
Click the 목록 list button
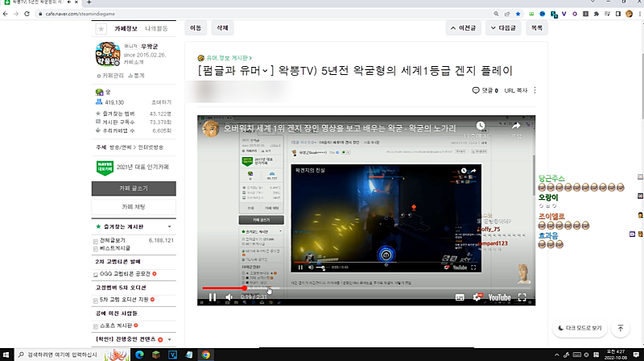(537, 28)
